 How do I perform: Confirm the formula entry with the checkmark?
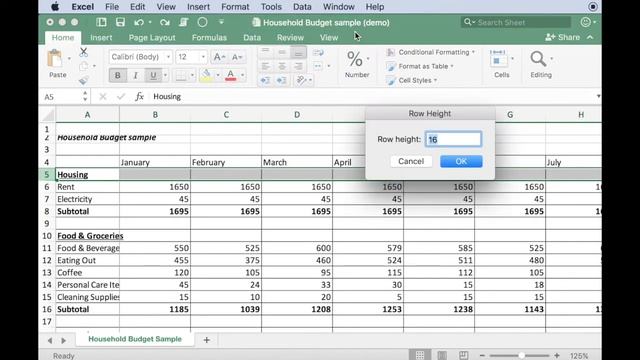click(120, 96)
